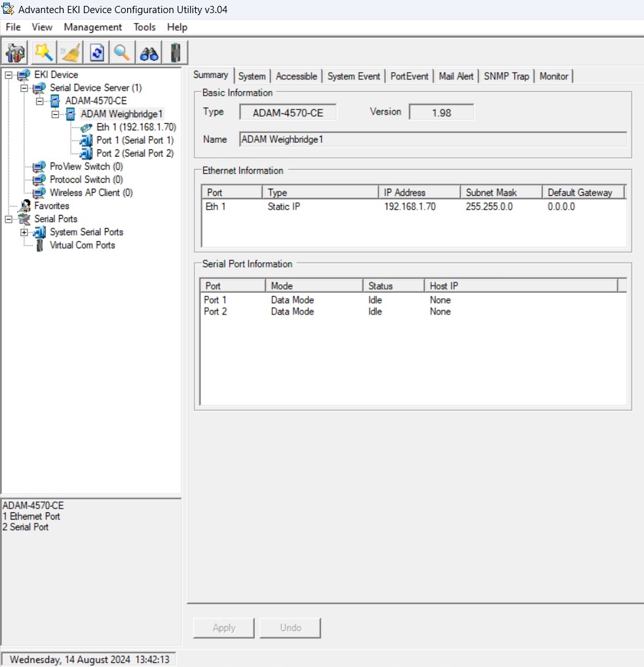Viewport: 644px width, 667px height.
Task: Click the binoculars toolbar icon
Action: point(149,53)
